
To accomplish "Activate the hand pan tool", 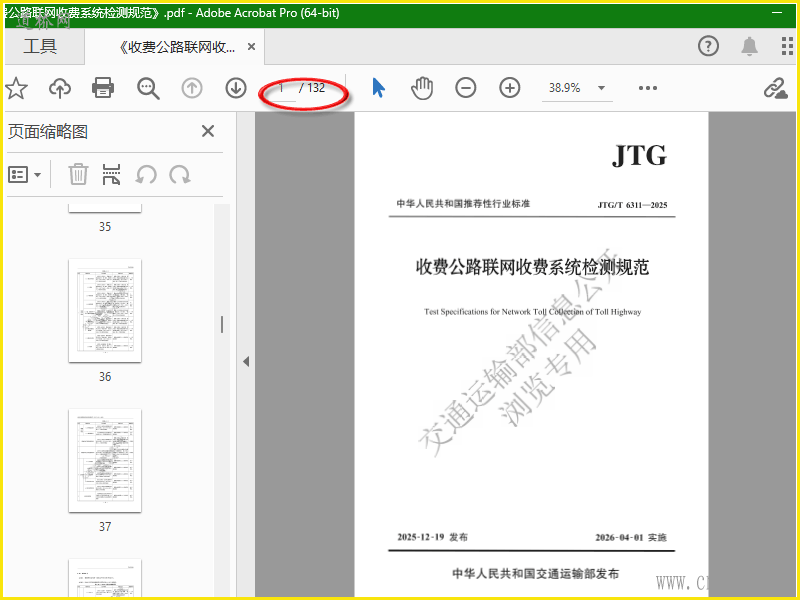I will (422, 88).
